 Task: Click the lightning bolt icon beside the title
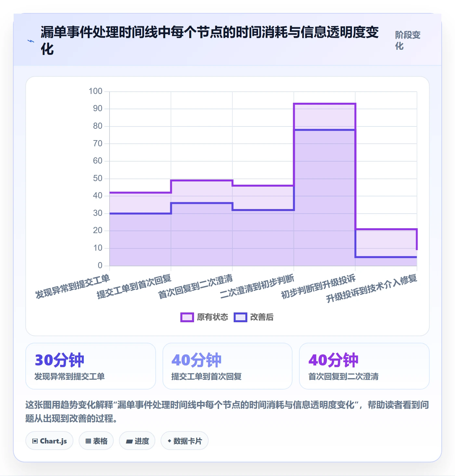click(x=31, y=41)
